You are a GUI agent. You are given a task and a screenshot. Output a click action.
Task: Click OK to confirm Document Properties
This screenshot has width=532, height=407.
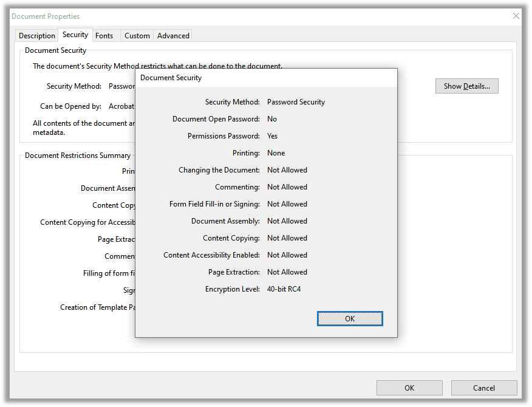click(x=409, y=388)
